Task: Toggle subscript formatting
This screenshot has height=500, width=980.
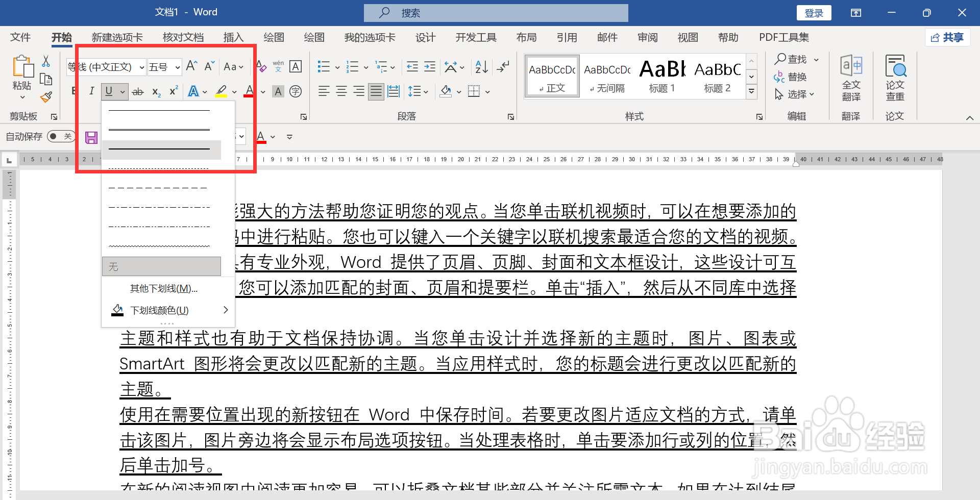Action: click(156, 92)
